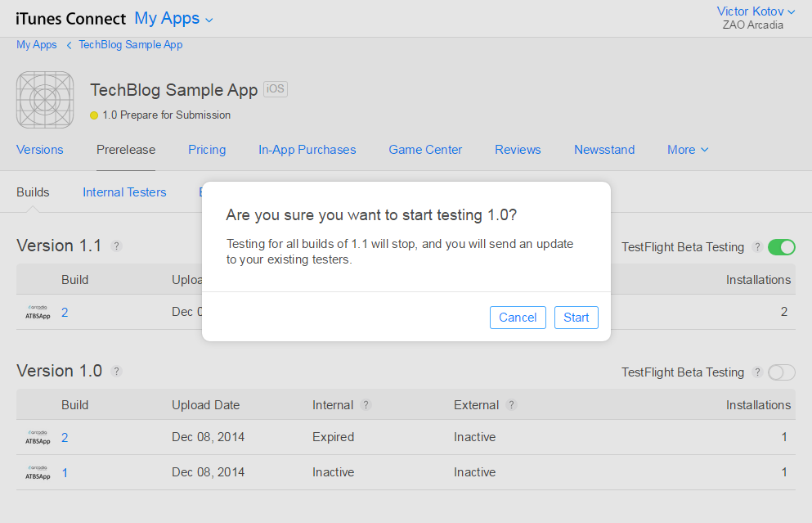Click the iTunes Connect logo text

pos(70,19)
